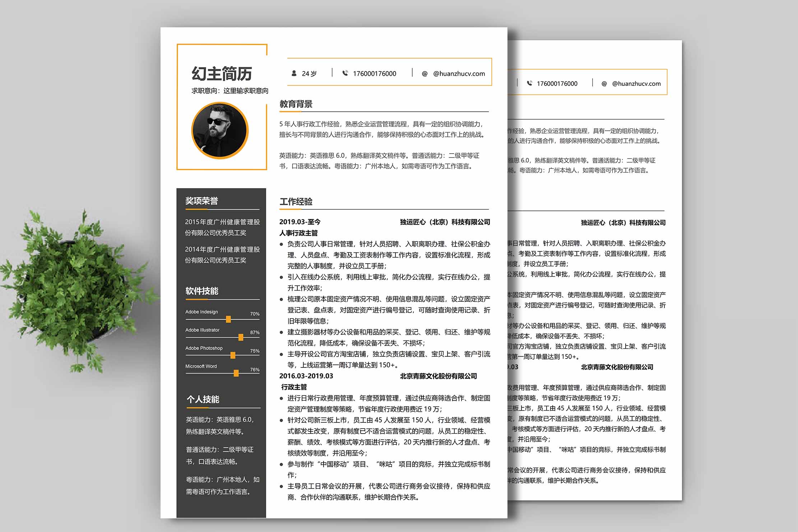Click the phone icon on the back resume page
This screenshot has height=532, width=798.
point(529,83)
